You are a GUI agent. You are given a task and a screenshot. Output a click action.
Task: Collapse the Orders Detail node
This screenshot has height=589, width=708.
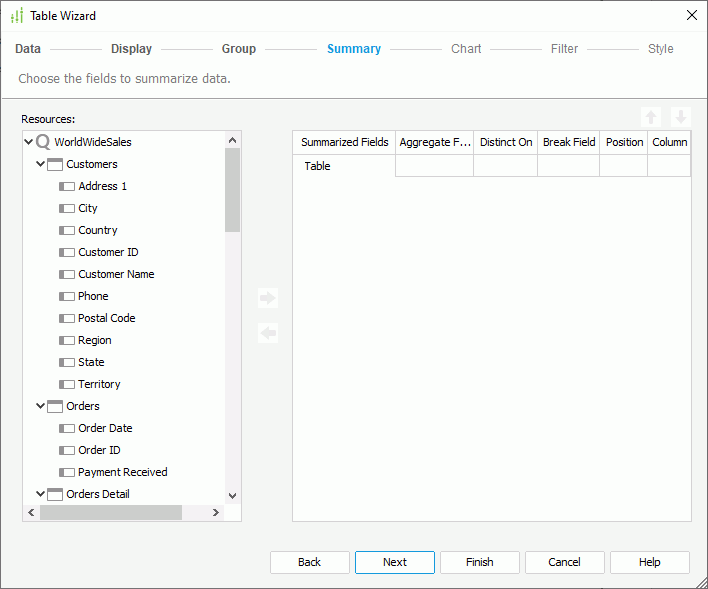41,494
